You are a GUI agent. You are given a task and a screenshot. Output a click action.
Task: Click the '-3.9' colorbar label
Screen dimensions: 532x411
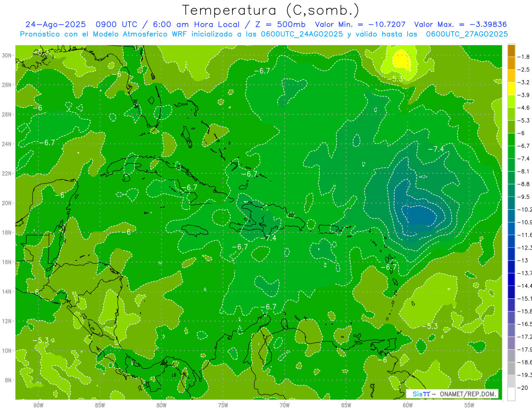(x=524, y=95)
